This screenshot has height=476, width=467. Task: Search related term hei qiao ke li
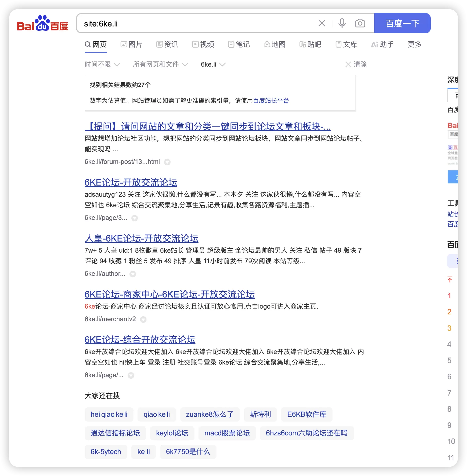[x=109, y=414]
